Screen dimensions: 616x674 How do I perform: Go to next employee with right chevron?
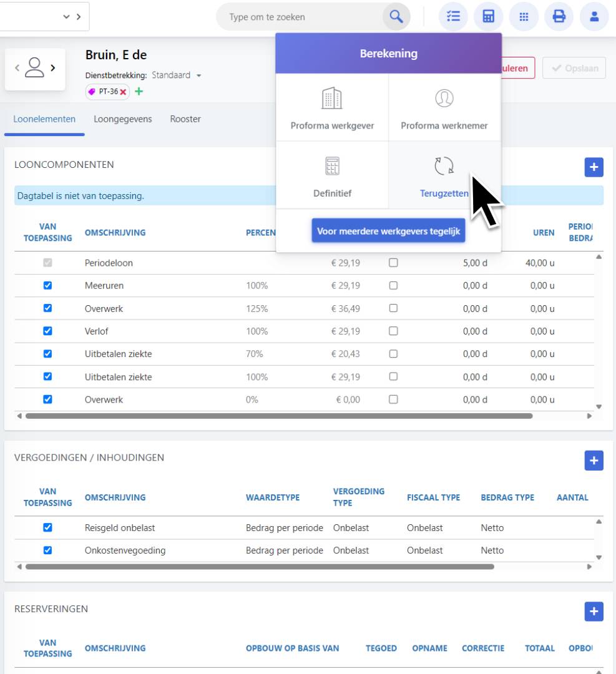tap(54, 67)
